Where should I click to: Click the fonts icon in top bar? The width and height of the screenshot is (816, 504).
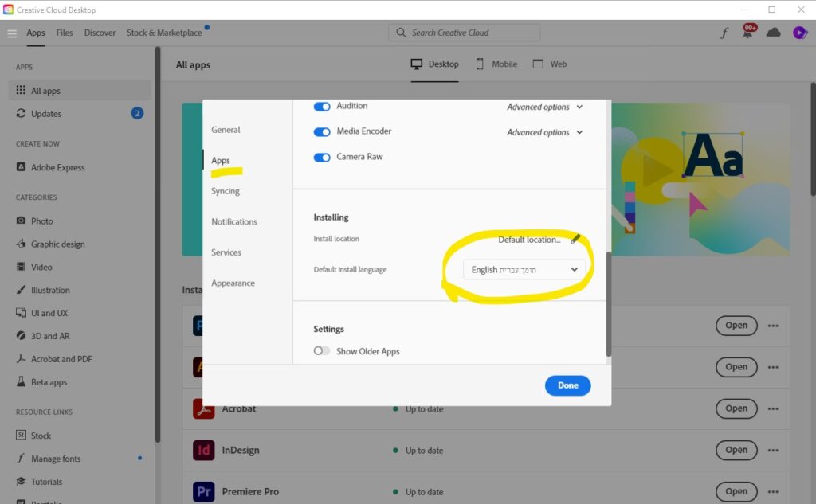click(724, 33)
